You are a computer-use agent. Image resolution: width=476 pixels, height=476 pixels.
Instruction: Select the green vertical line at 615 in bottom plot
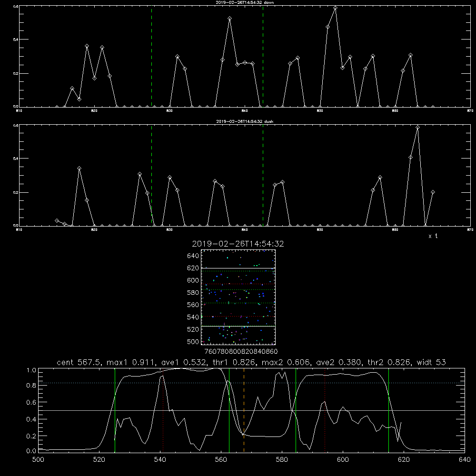388,410
